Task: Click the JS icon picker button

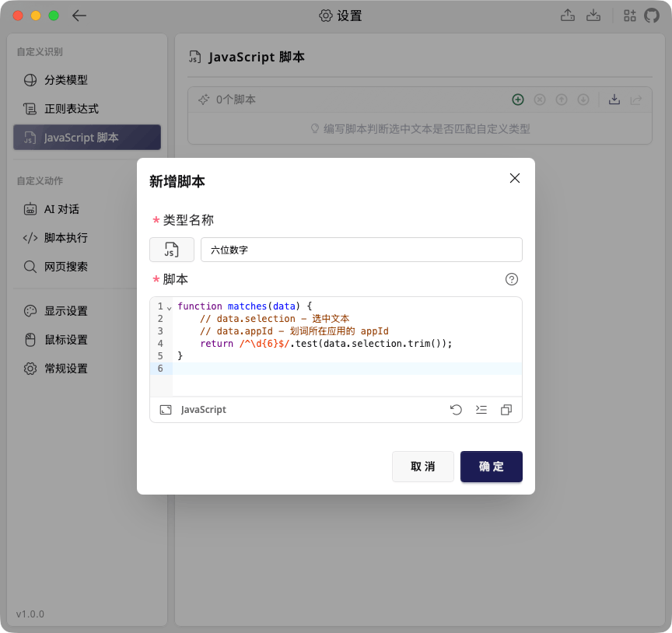Action: click(x=172, y=250)
